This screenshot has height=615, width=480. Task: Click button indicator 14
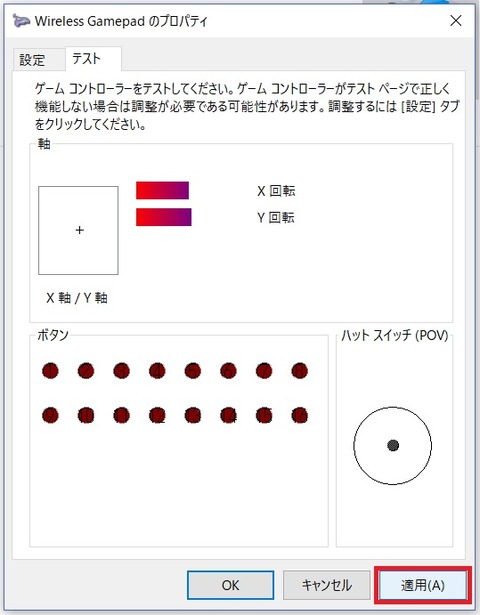(x=228, y=415)
